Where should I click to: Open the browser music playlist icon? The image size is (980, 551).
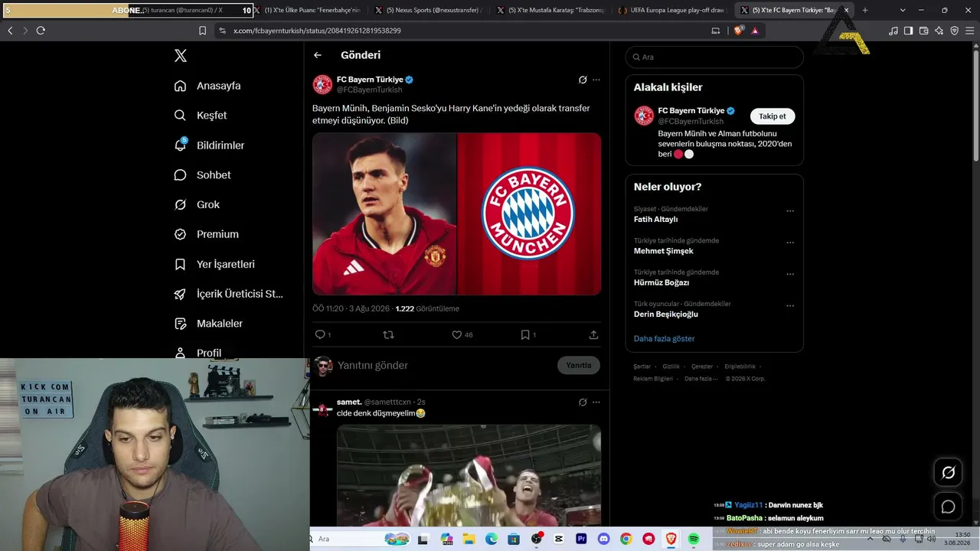(893, 31)
